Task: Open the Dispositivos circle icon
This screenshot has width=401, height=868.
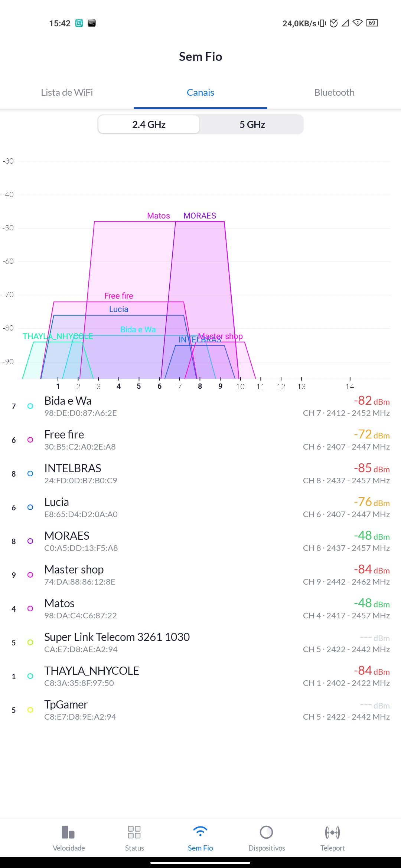Action: click(267, 832)
